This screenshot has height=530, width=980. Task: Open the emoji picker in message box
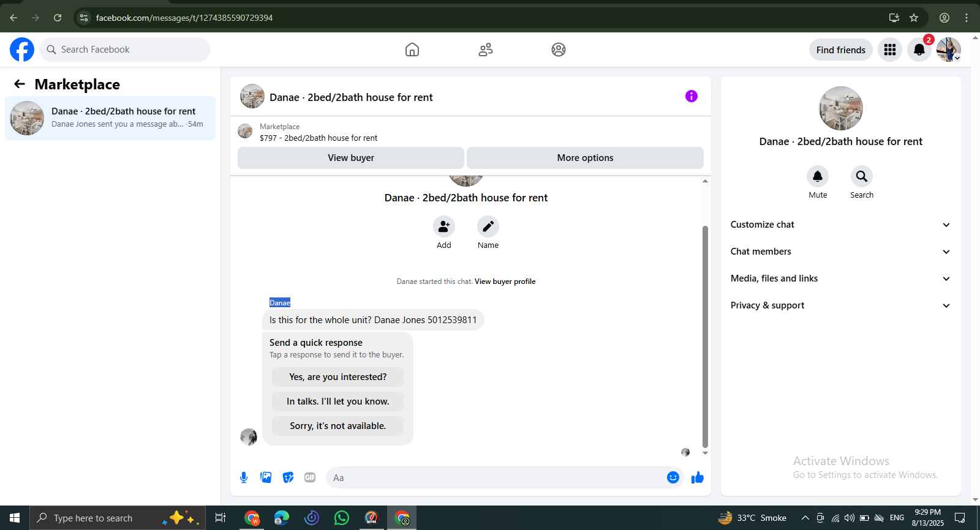(673, 477)
